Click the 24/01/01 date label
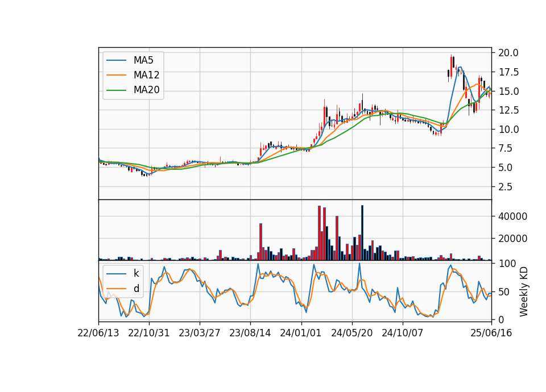 click(301, 333)
